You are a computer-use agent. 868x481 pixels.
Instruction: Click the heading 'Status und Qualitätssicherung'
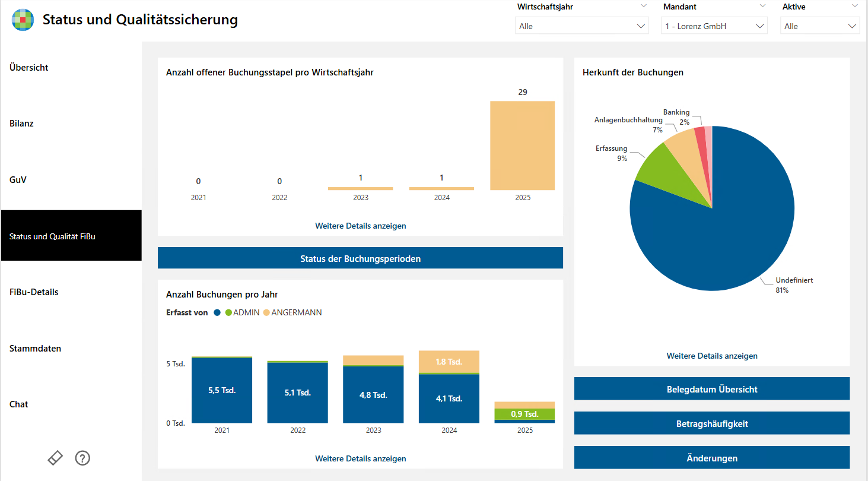pos(140,20)
